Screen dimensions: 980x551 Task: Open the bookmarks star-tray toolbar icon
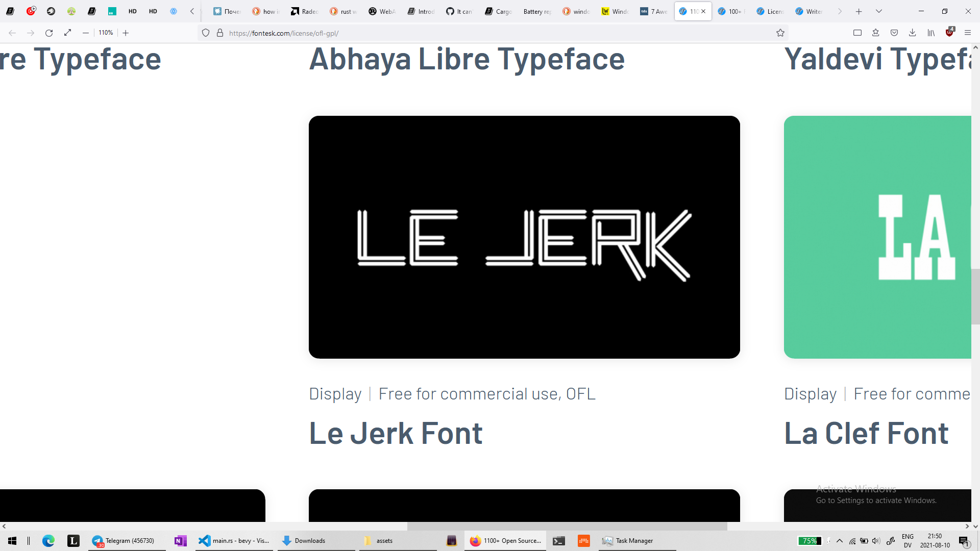(x=876, y=33)
